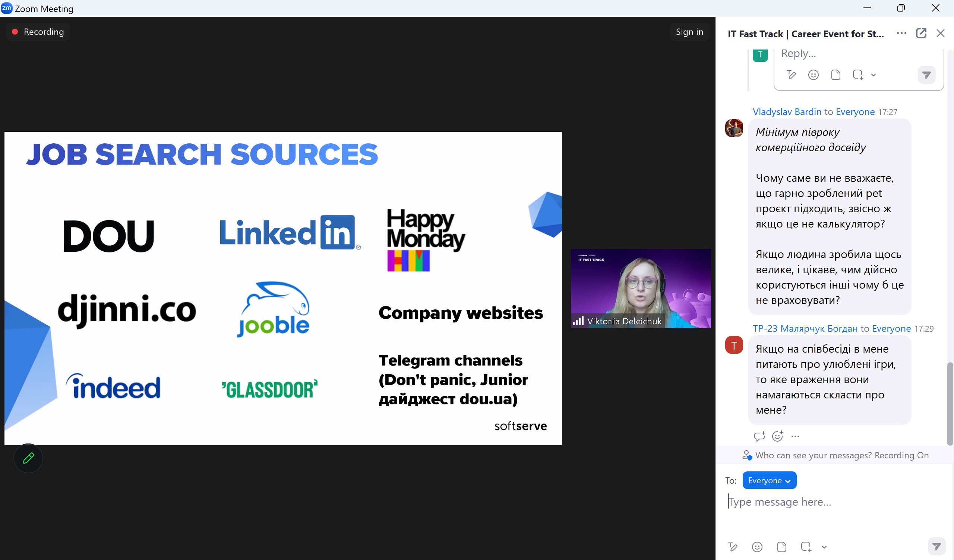The image size is (954, 560).
Task: Open the bottom text formatting icon
Action: point(733,547)
